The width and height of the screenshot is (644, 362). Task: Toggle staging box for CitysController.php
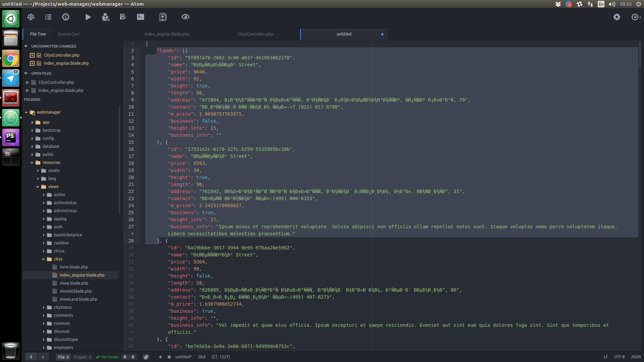pyautogui.click(x=32, y=55)
